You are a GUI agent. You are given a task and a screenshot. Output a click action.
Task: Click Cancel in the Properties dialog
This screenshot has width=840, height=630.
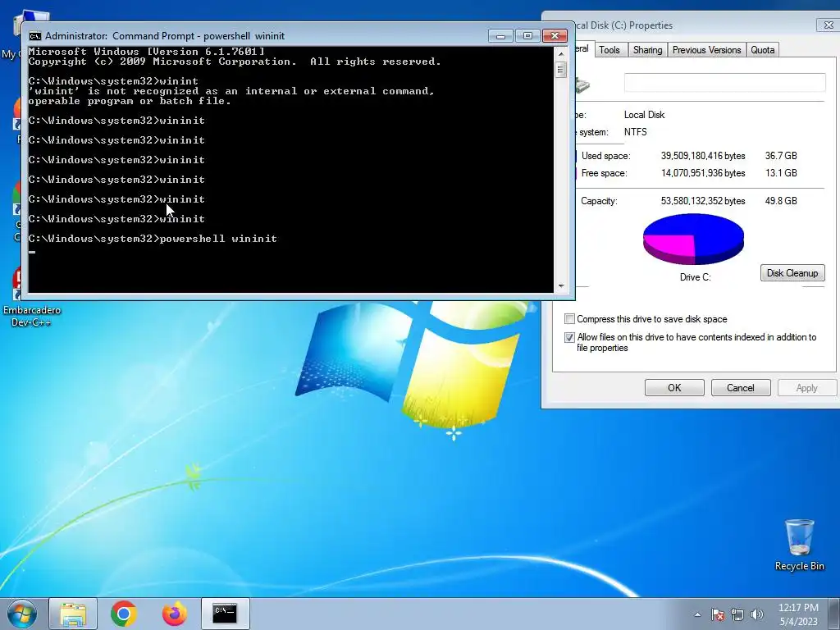(741, 388)
